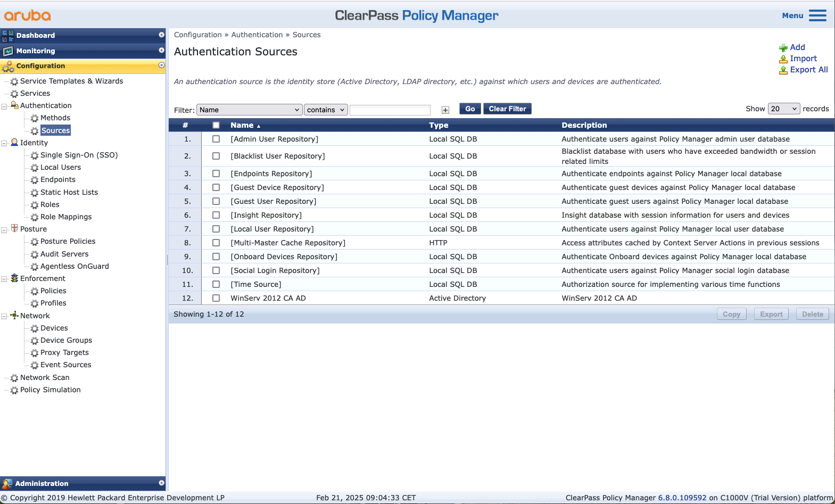Expand the Dashboard panel arrow
835x504 pixels.
point(161,35)
